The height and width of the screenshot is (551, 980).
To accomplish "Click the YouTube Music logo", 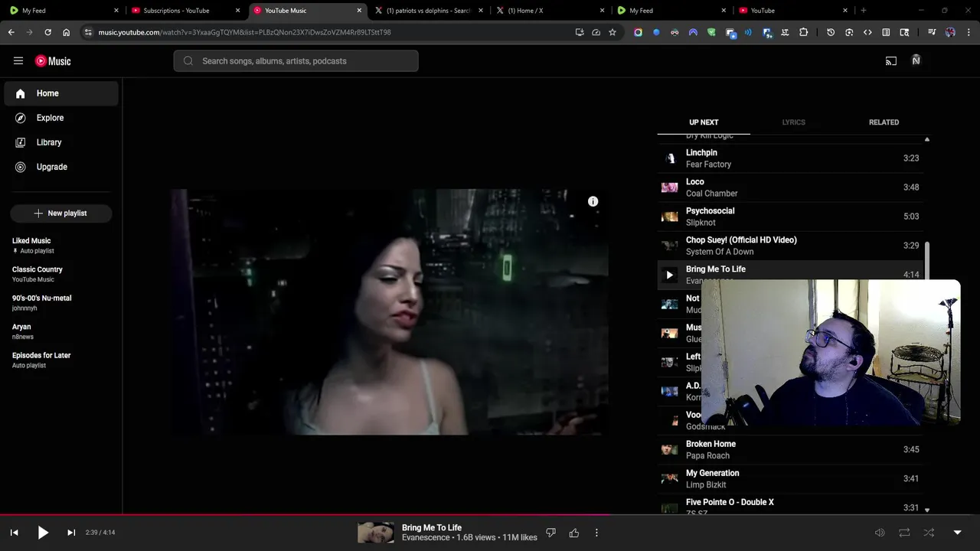I will [53, 61].
